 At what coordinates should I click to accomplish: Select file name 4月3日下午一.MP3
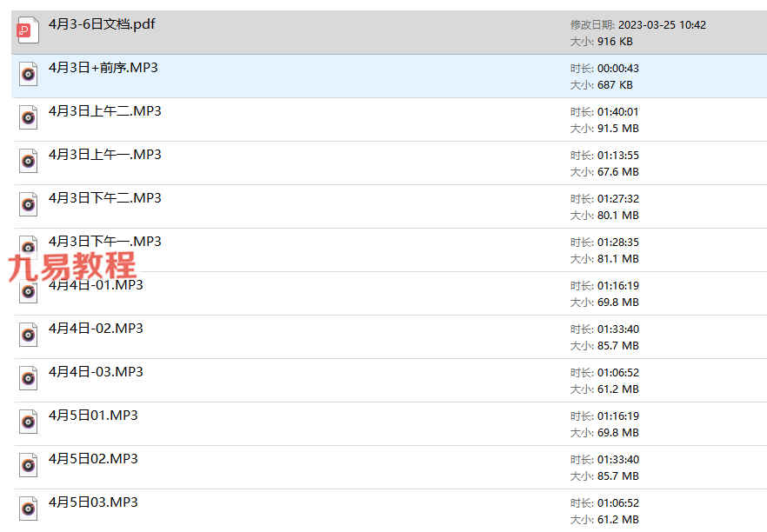tap(104, 242)
